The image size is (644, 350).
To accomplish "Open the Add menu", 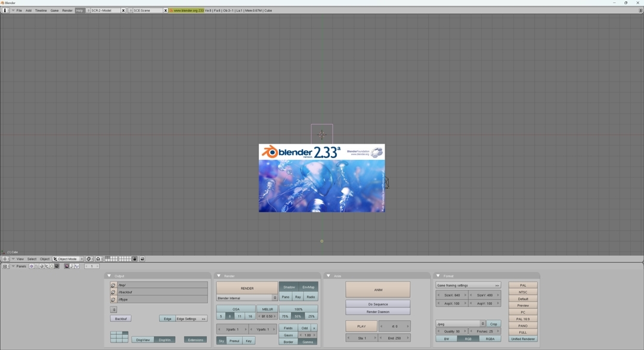I will click(29, 10).
